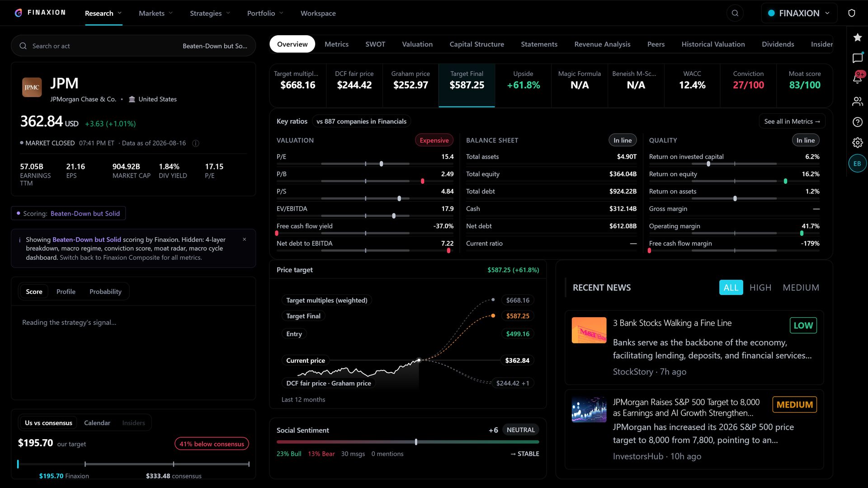868x488 pixels.
Task: Select the Overview tab
Action: 292,44
